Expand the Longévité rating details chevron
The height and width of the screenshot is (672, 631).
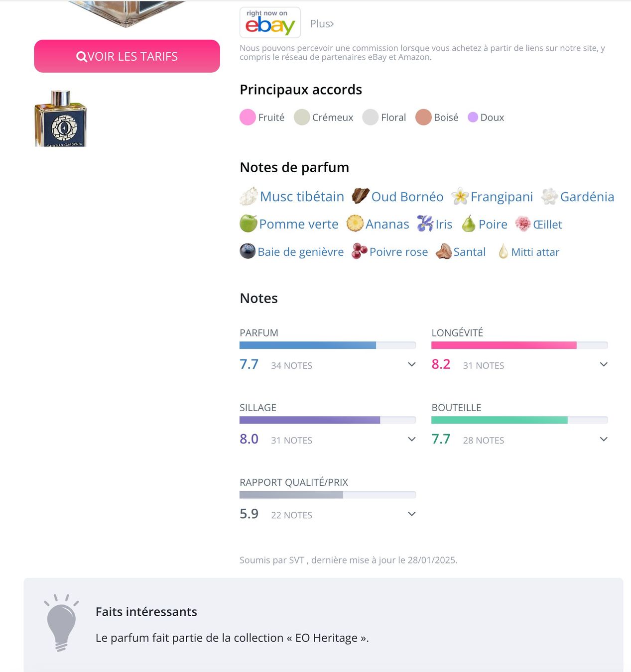(604, 364)
